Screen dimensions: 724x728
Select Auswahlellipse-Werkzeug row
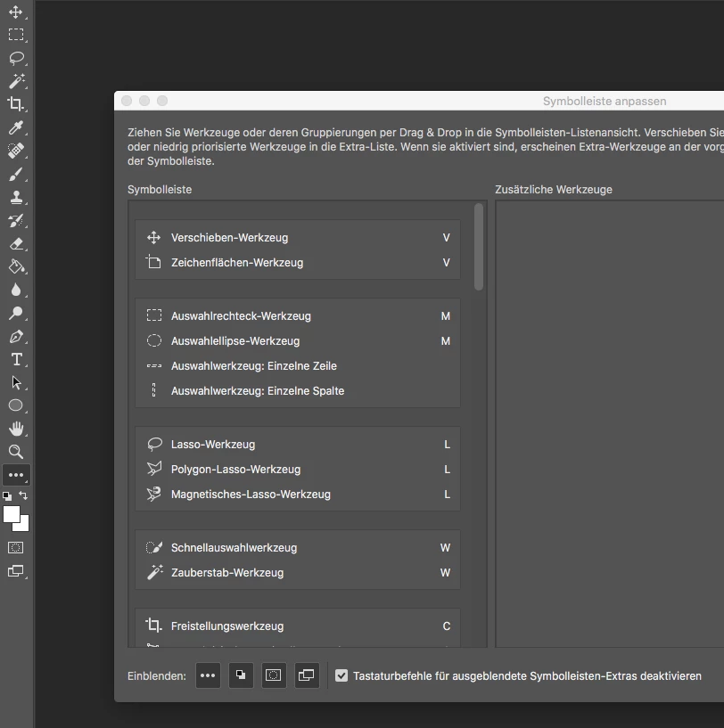[x=298, y=341]
